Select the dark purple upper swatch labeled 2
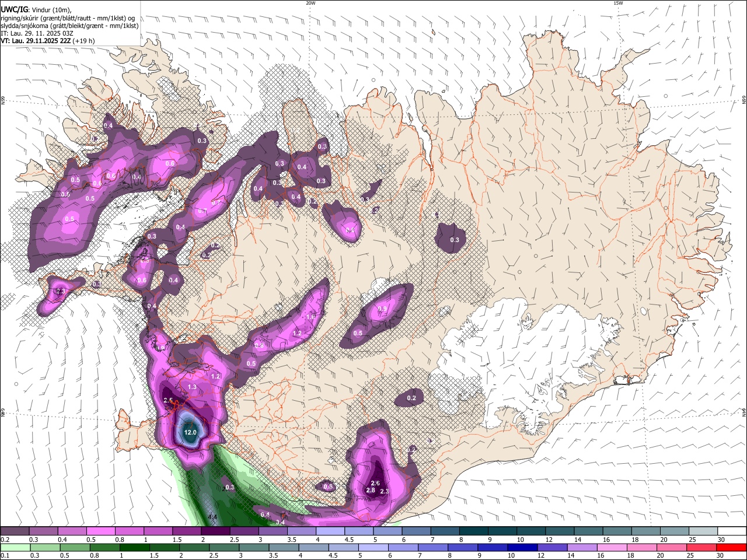This screenshot has width=747, height=560. (215, 531)
